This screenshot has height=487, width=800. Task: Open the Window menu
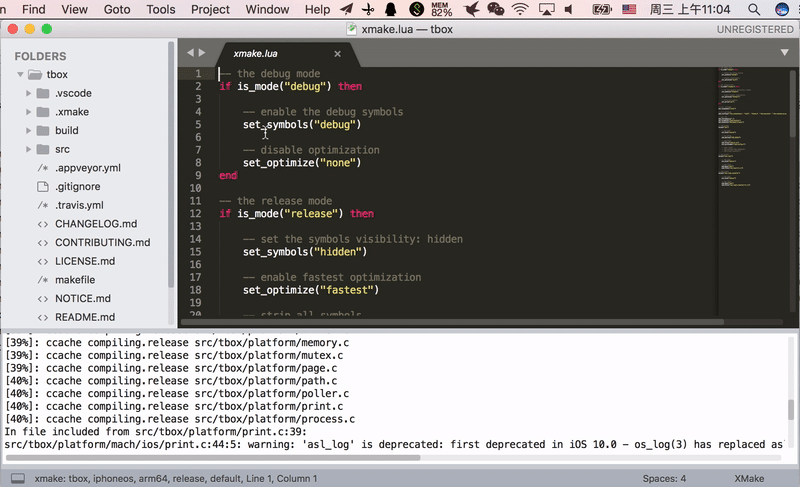click(267, 9)
